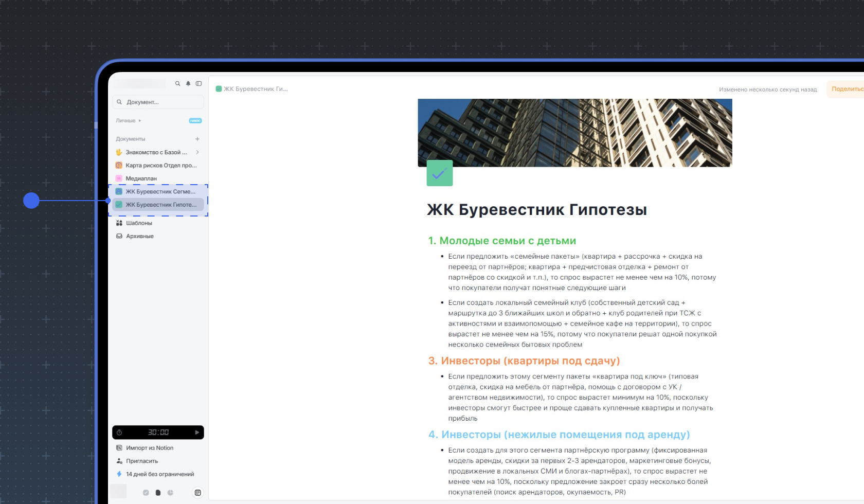Click the page title "ЖК Буревестник Гипотезы"

point(537,210)
